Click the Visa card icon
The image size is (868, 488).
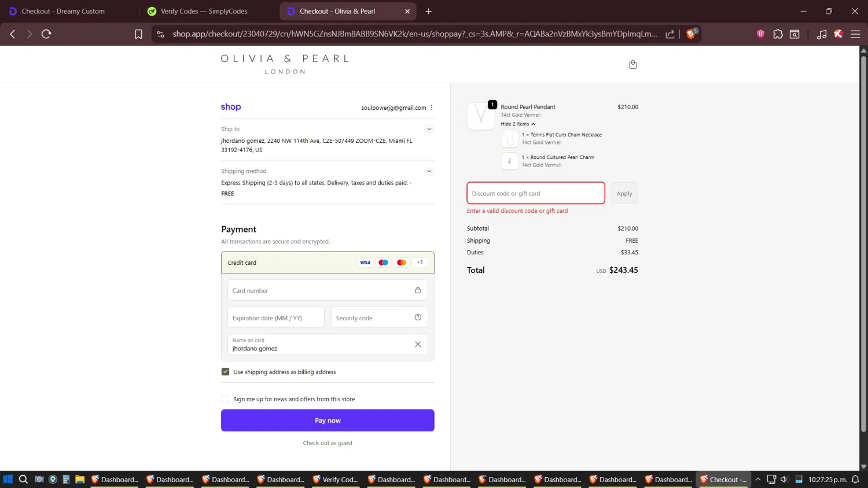[x=365, y=263]
